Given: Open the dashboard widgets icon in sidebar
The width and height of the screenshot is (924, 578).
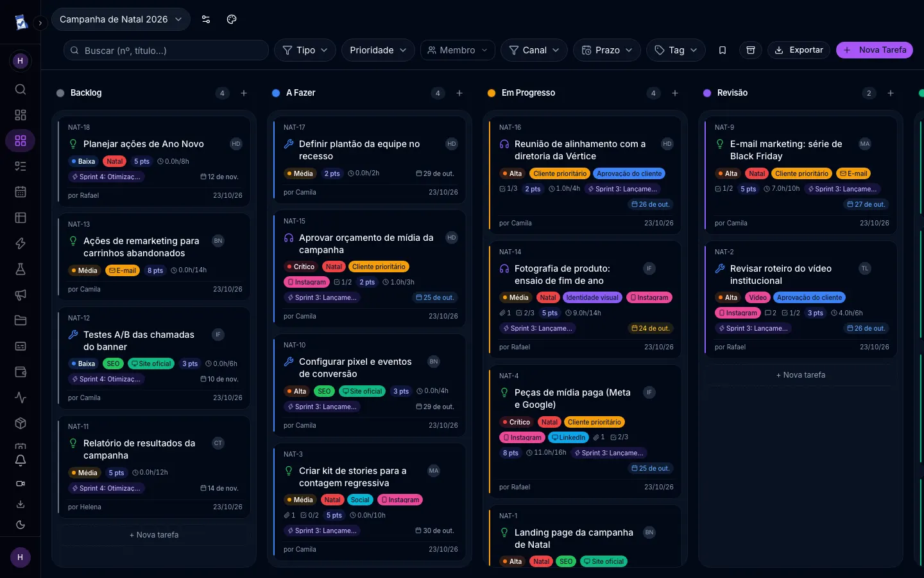Looking at the screenshot, I should coord(21,115).
